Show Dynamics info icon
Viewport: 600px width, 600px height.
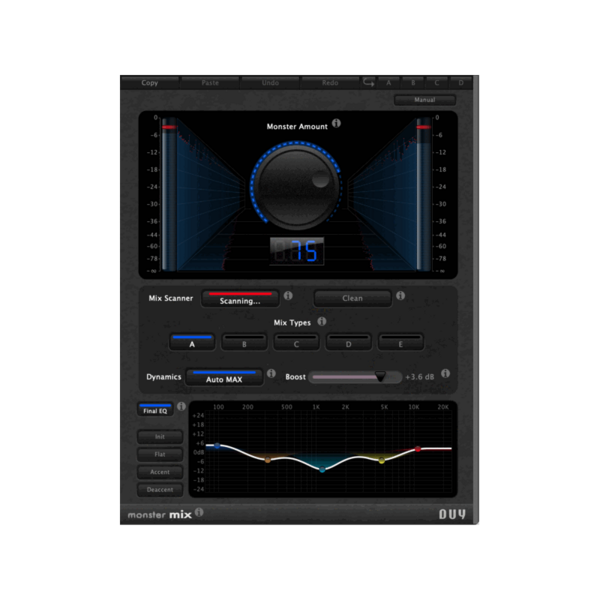click(x=271, y=373)
